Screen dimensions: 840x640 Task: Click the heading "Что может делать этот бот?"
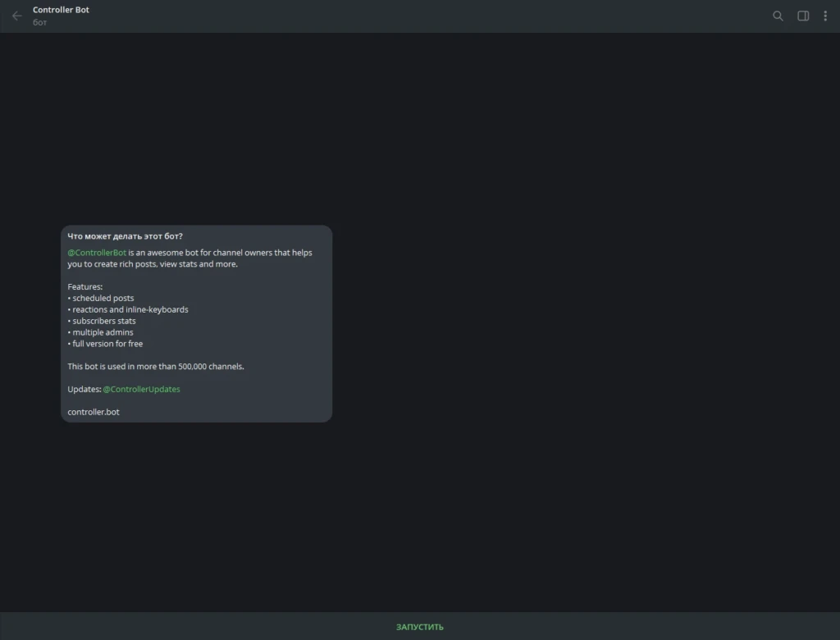[x=125, y=235]
